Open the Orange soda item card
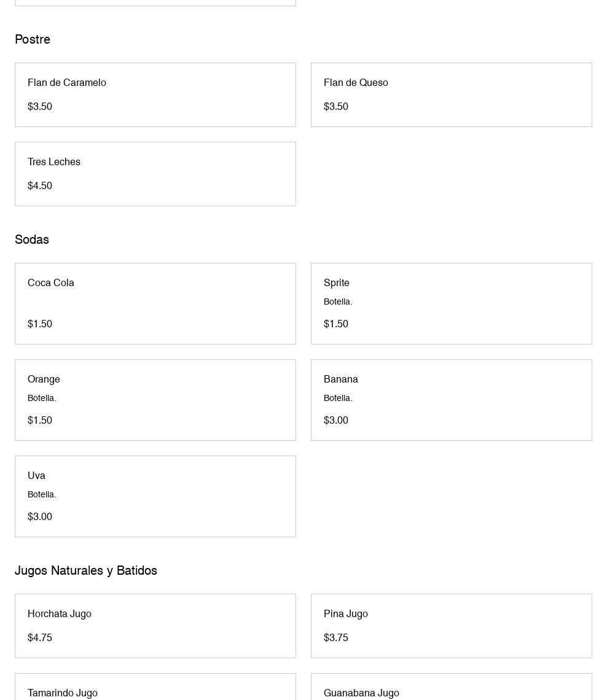 click(155, 400)
